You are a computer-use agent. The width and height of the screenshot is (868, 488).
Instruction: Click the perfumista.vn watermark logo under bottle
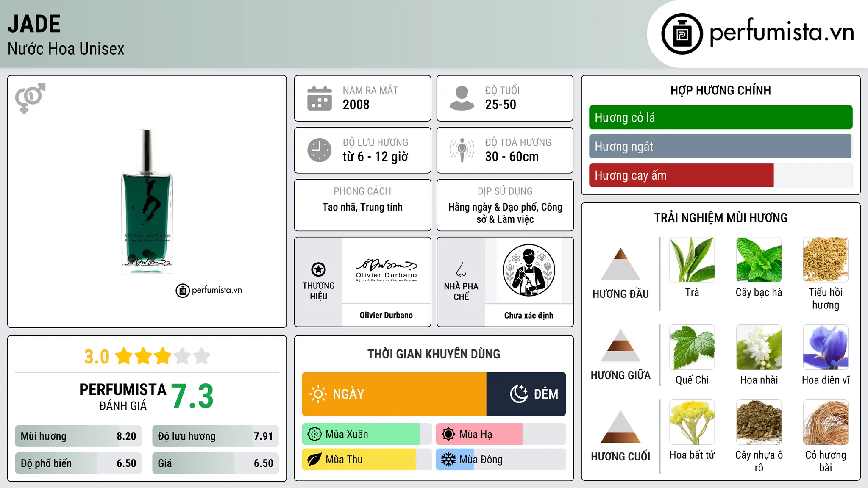pos(209,290)
